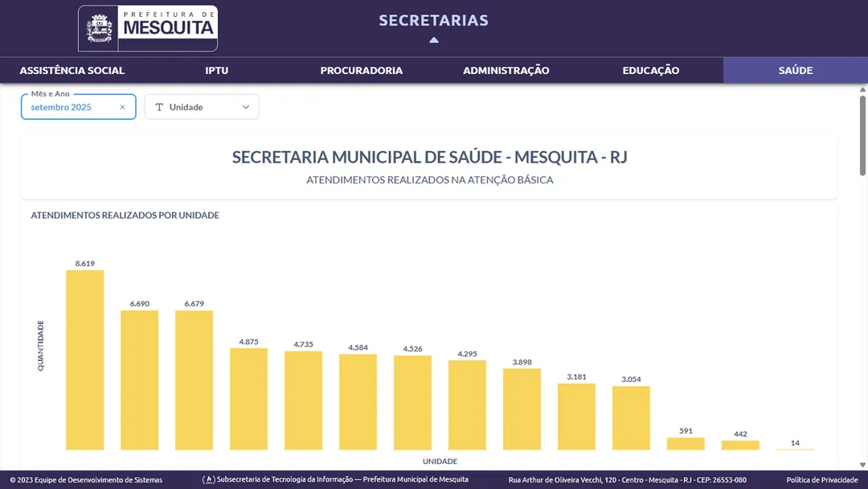The height and width of the screenshot is (489, 868).
Task: Collapse the header via triangle under SECRETARIAS
Action: [434, 39]
